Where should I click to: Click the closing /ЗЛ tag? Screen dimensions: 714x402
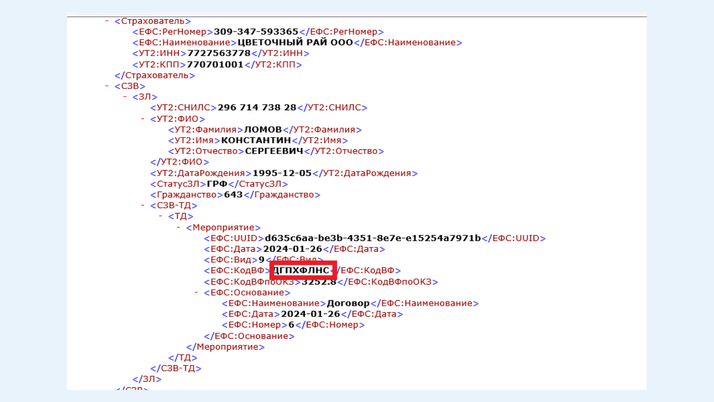(147, 379)
